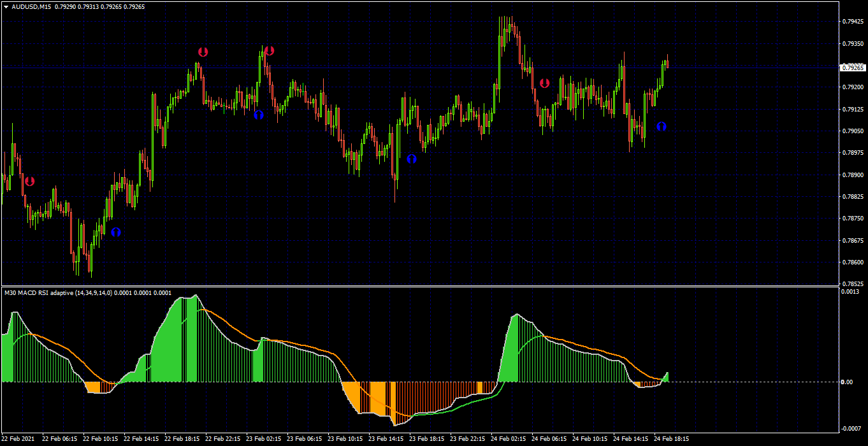Open the chart dropdown triangle beside AUDUSD,M15
The height and width of the screenshot is (446, 868).
6,6
